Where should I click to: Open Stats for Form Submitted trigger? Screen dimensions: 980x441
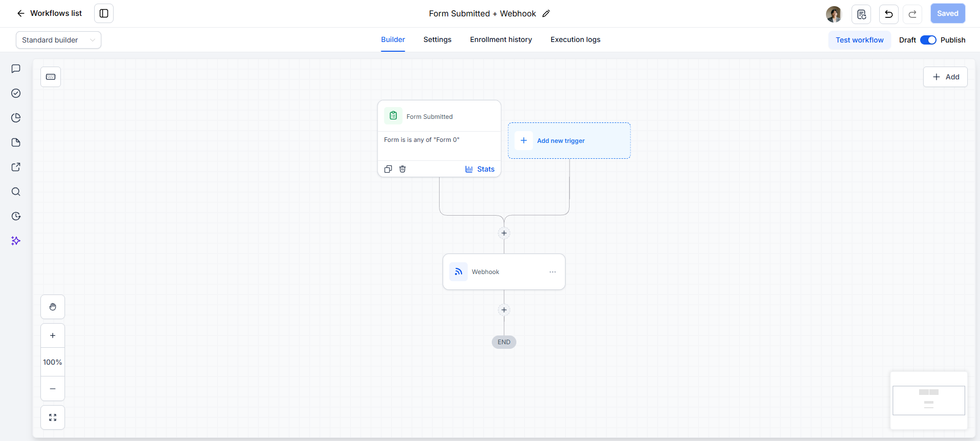[x=480, y=169]
